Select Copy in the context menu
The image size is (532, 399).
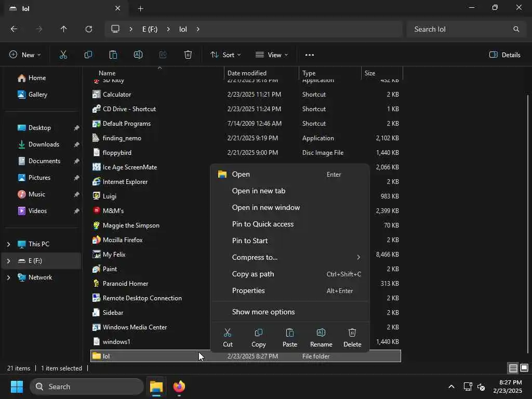[259, 338]
